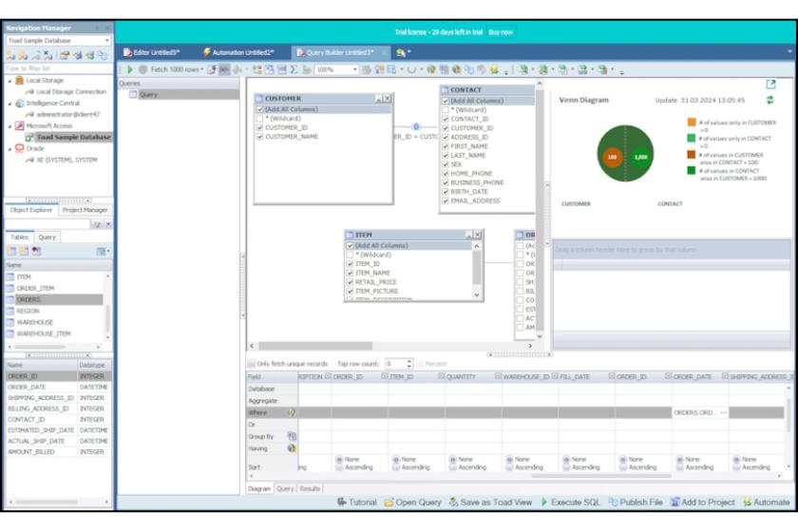Open the table view options dropdown in Object Explorer

point(104,251)
